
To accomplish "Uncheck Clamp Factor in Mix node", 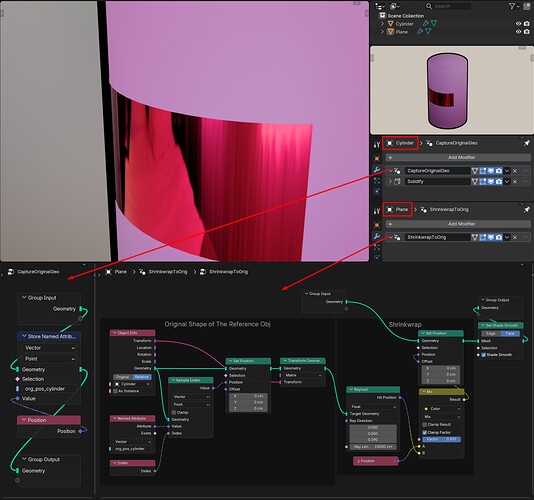I will tap(425, 432).
